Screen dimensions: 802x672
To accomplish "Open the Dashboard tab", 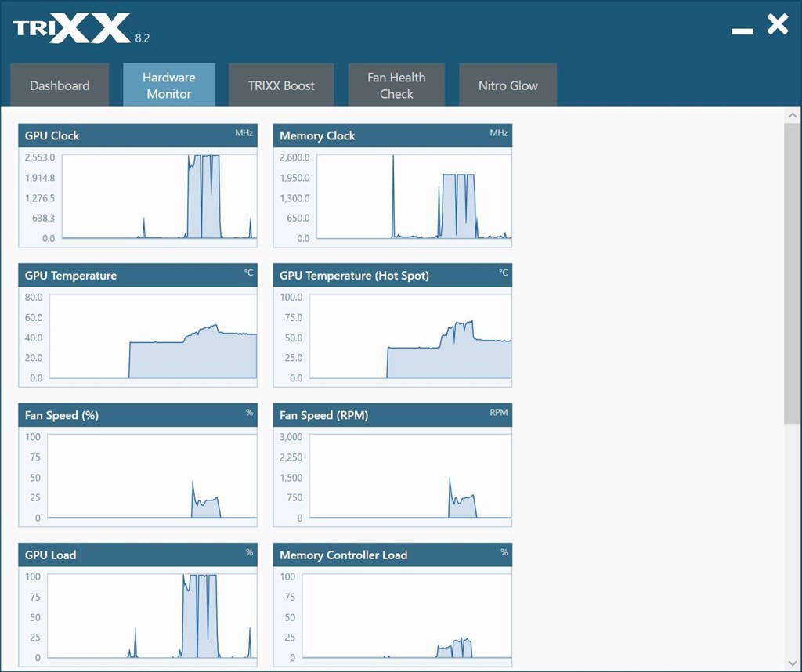I will pyautogui.click(x=60, y=85).
